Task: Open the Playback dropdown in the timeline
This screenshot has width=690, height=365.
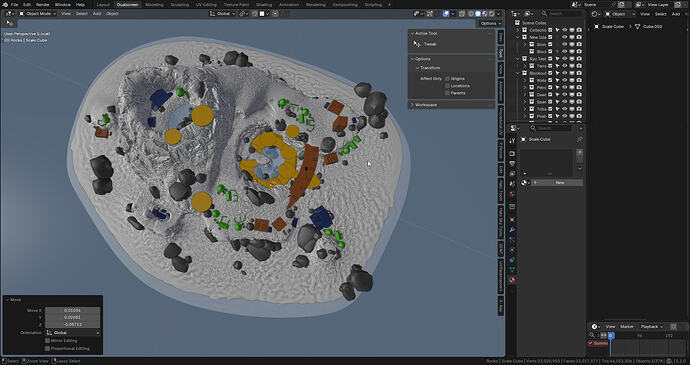Action: 651,327
